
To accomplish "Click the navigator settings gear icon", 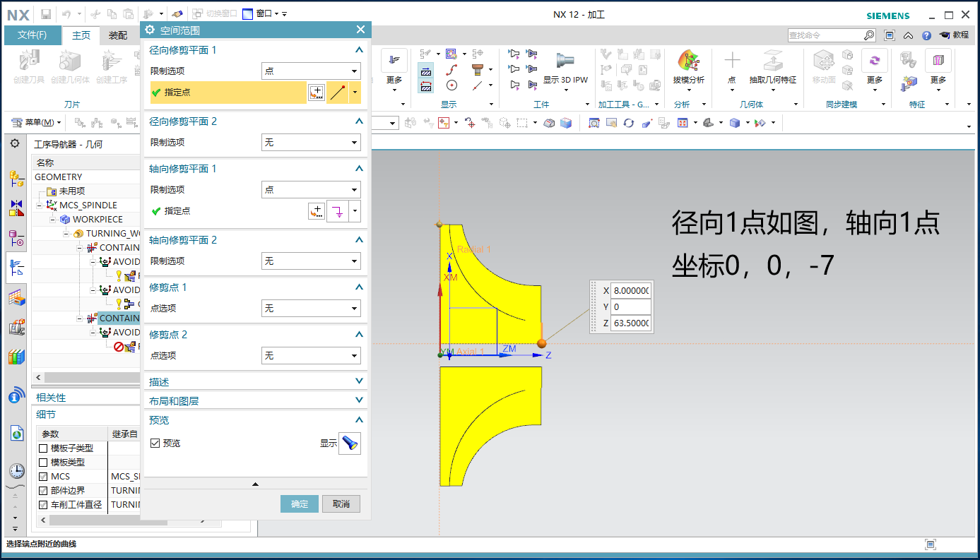I will pyautogui.click(x=15, y=143).
